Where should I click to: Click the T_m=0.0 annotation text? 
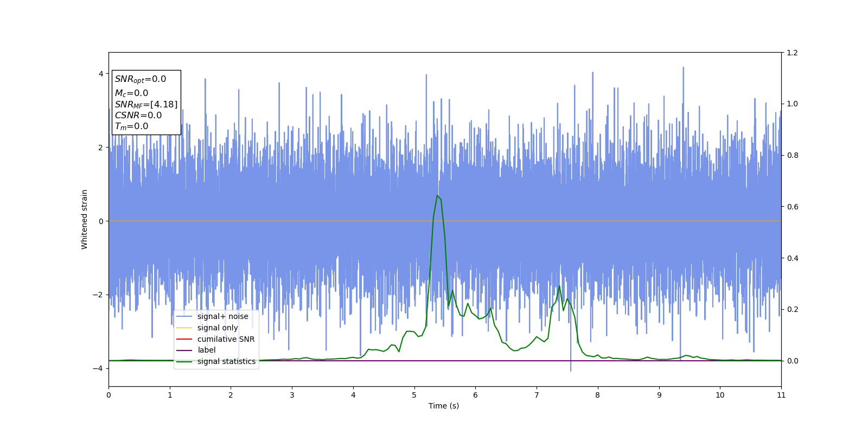point(131,126)
